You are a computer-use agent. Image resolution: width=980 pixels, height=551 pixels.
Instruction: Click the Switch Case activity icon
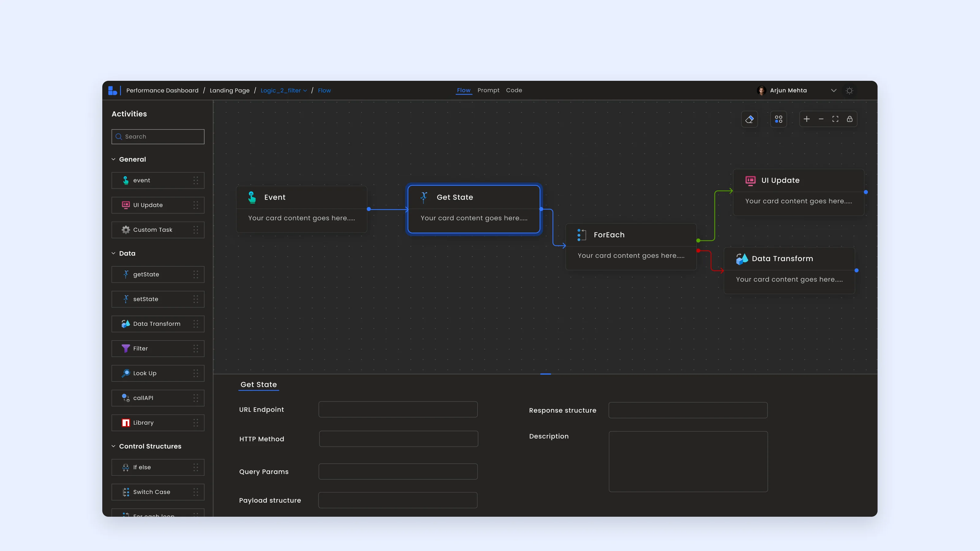[x=126, y=492]
